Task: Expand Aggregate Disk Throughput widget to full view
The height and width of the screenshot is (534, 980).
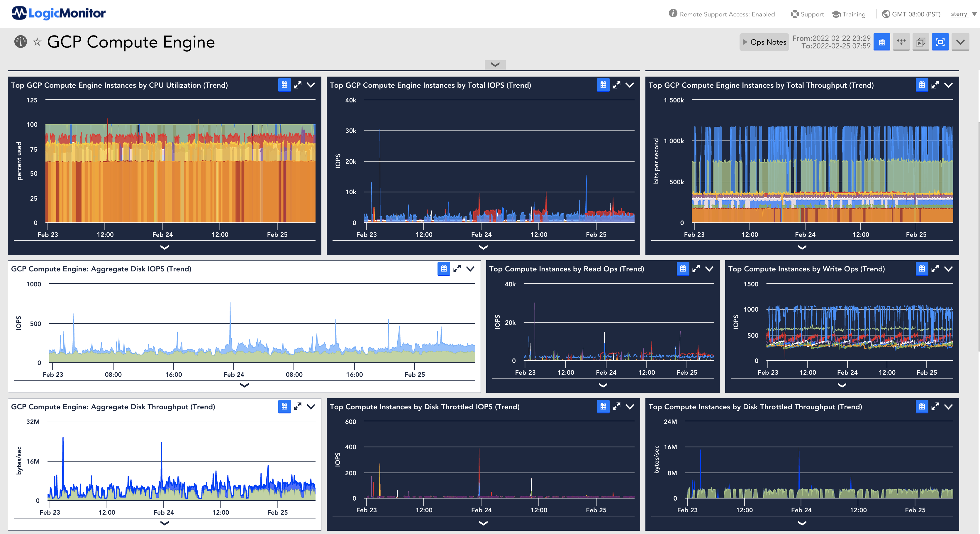Action: pos(298,406)
